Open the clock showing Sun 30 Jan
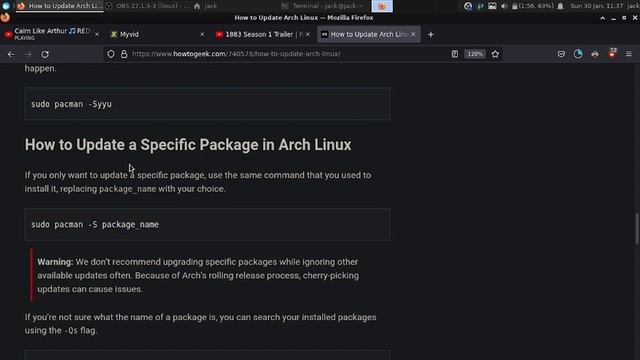 [597, 6]
